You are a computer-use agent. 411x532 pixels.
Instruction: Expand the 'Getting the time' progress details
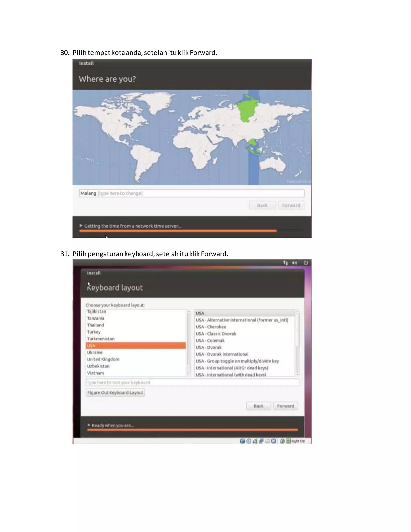tap(81, 226)
